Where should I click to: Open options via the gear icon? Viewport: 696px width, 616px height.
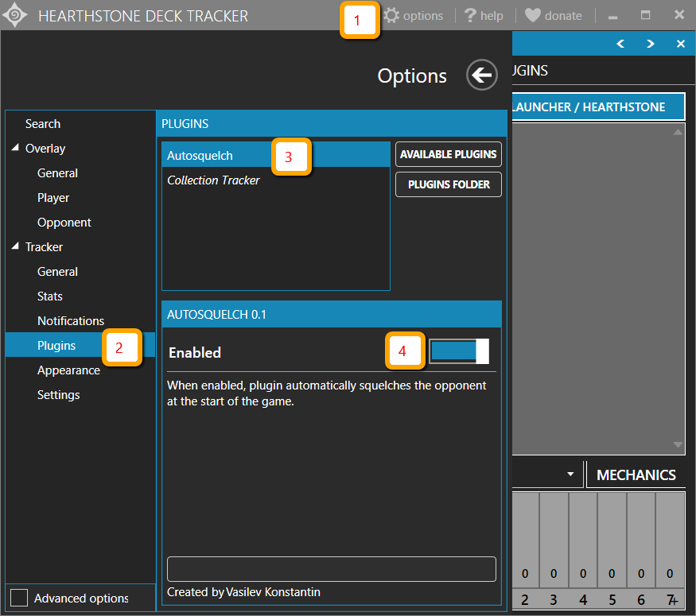click(391, 16)
